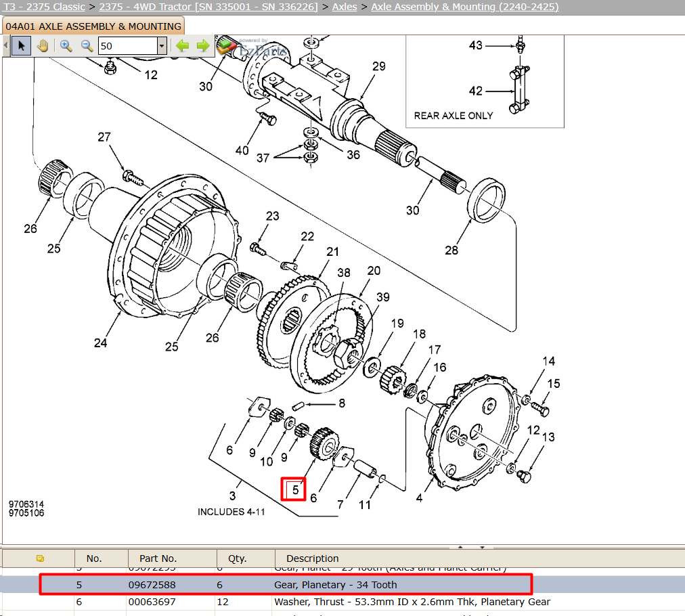This screenshot has height=616, width=685.
Task: Open the zoom level dropdown arrow
Action: pos(162,46)
